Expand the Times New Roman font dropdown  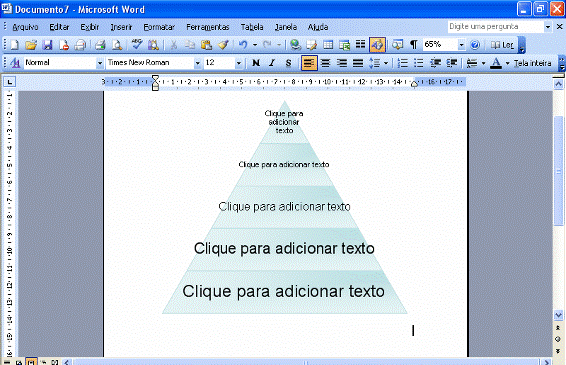pyautogui.click(x=197, y=63)
